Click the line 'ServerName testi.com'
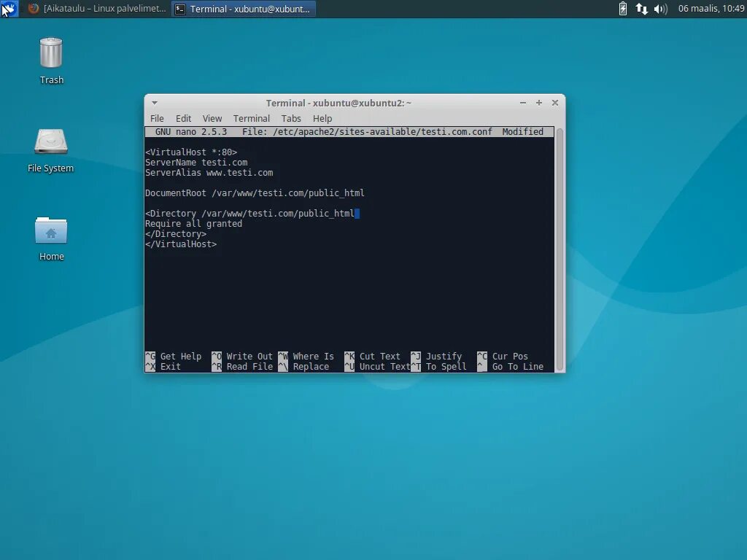The height and width of the screenshot is (560, 747). point(196,163)
